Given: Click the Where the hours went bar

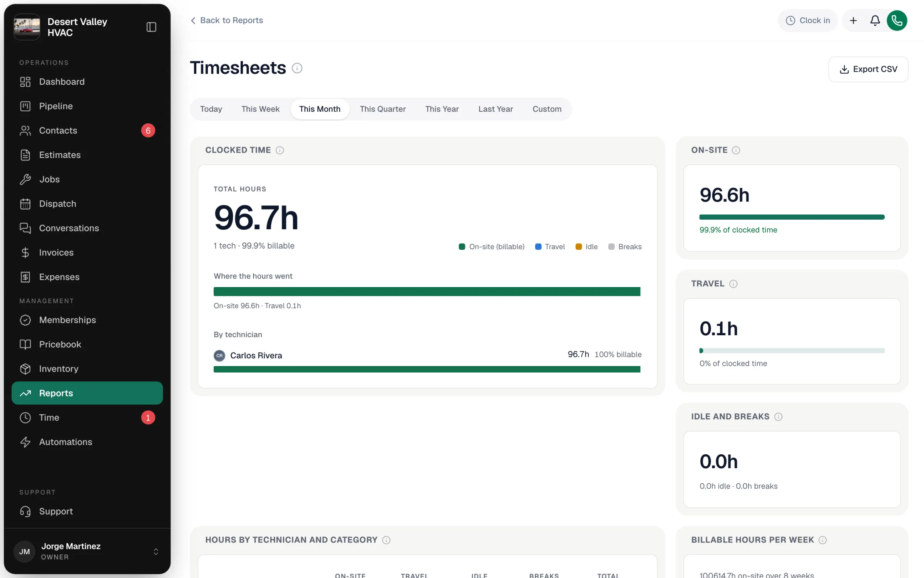Looking at the screenshot, I should (427, 292).
